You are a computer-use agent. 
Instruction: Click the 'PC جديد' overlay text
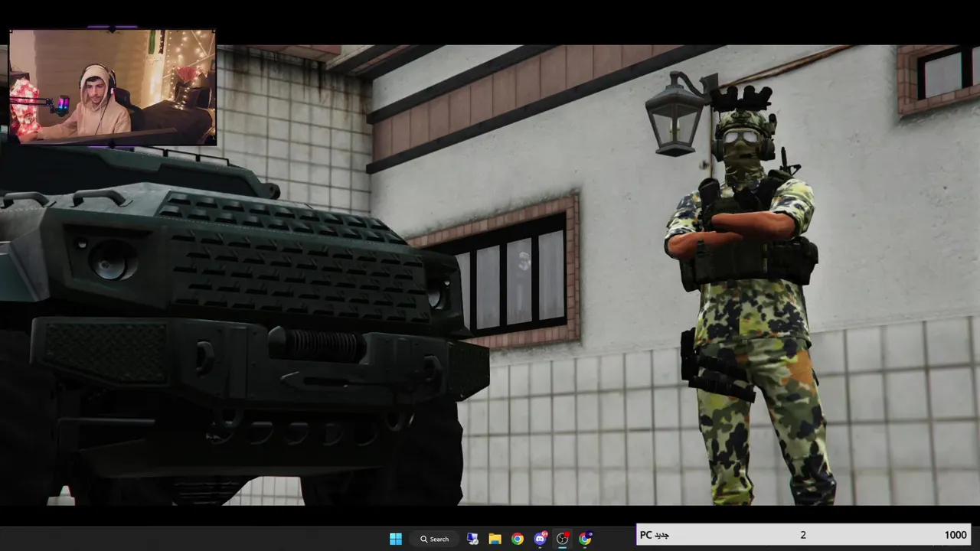pos(655,535)
